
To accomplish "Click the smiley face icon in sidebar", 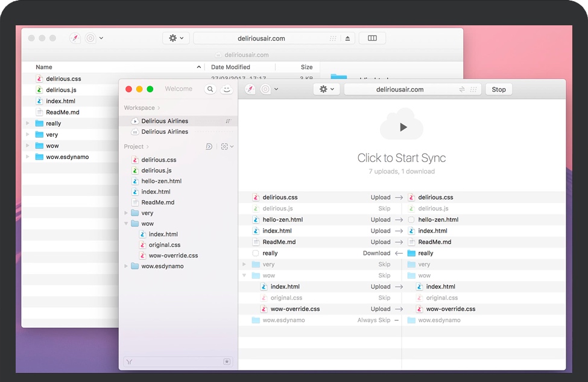I will [x=227, y=89].
